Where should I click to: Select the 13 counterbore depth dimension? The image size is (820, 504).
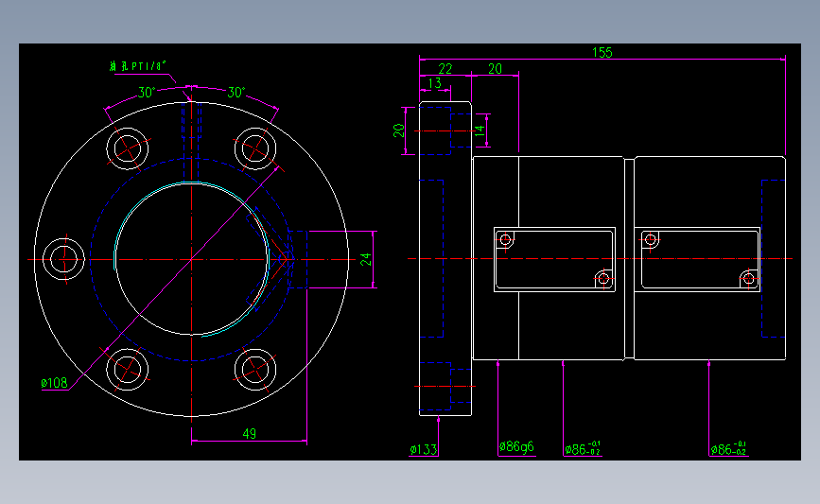pyautogui.click(x=434, y=83)
